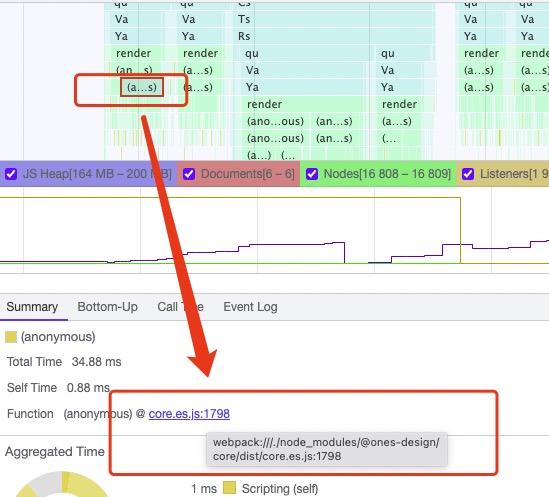The image size is (549, 497).
Task: Select the Rs flame chart block
Action: (334, 36)
